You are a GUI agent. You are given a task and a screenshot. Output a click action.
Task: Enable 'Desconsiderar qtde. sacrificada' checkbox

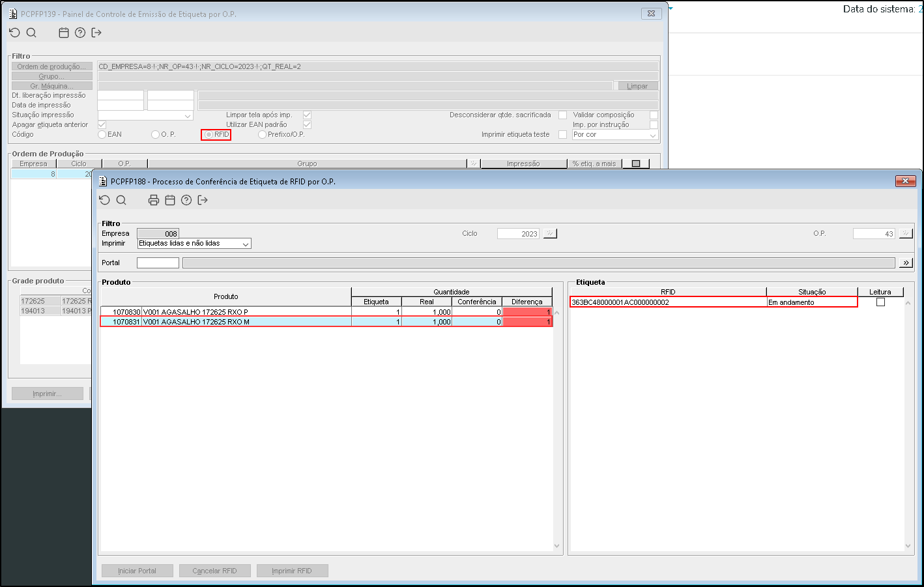tap(562, 115)
